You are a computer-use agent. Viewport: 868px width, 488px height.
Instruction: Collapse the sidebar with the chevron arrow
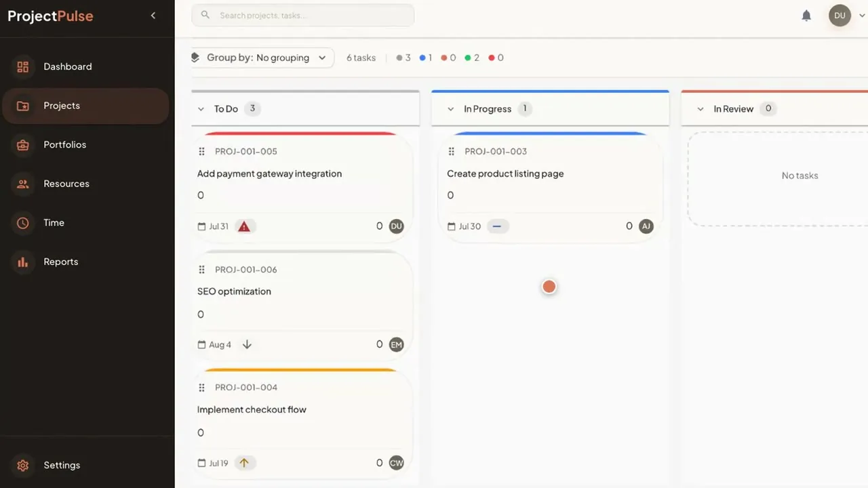(x=153, y=16)
